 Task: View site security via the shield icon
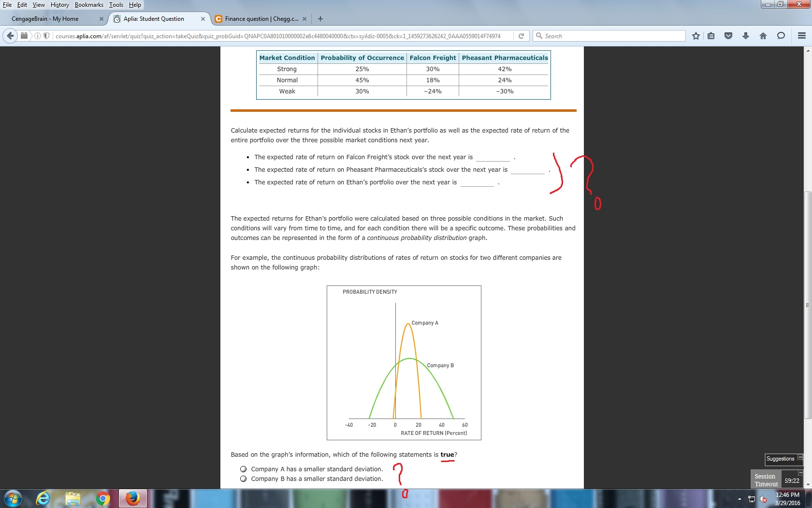46,35
